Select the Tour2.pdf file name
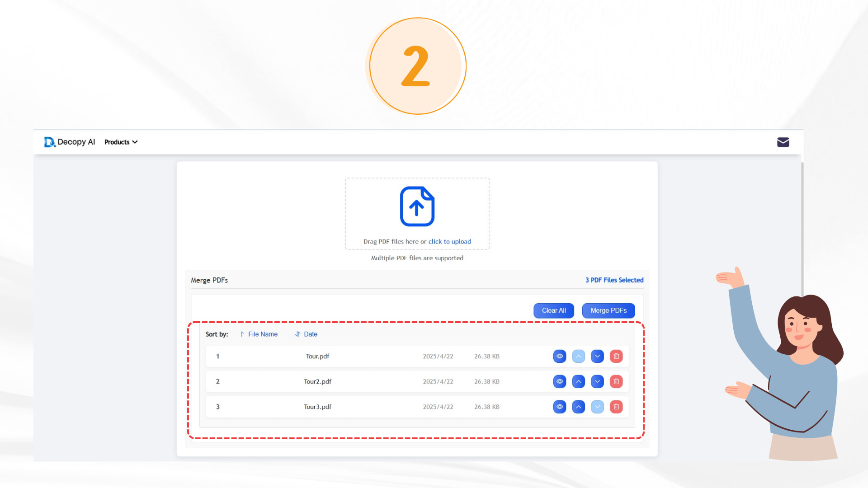The image size is (868, 488). point(317,382)
